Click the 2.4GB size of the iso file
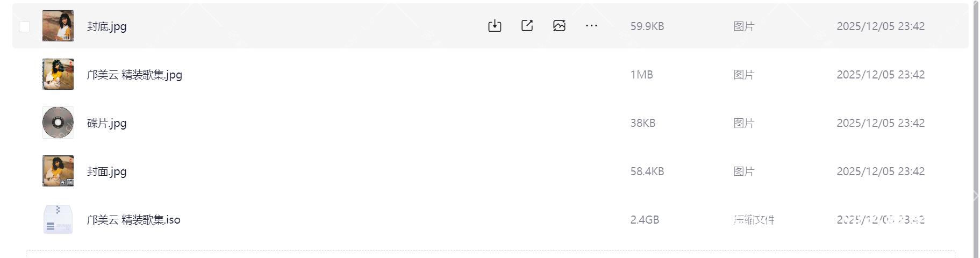The width and height of the screenshot is (980, 258). (x=645, y=220)
